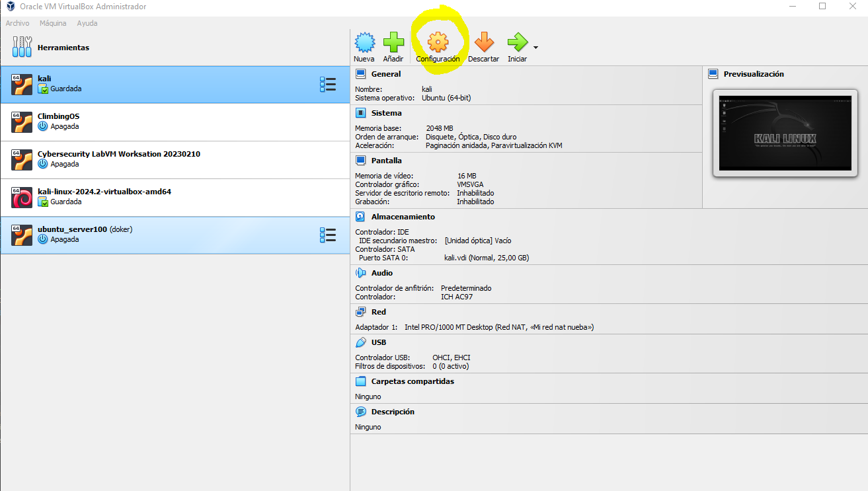Click OHCI, EHCI USB controller value

click(452, 358)
